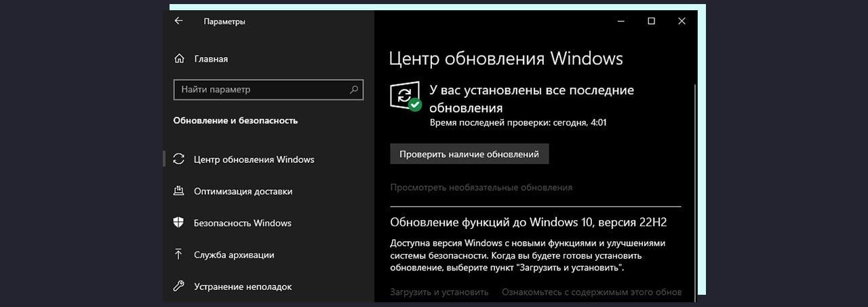This screenshot has width=868, height=307.
Task: Click the Безопасность Windows shield icon
Action: pos(179,223)
